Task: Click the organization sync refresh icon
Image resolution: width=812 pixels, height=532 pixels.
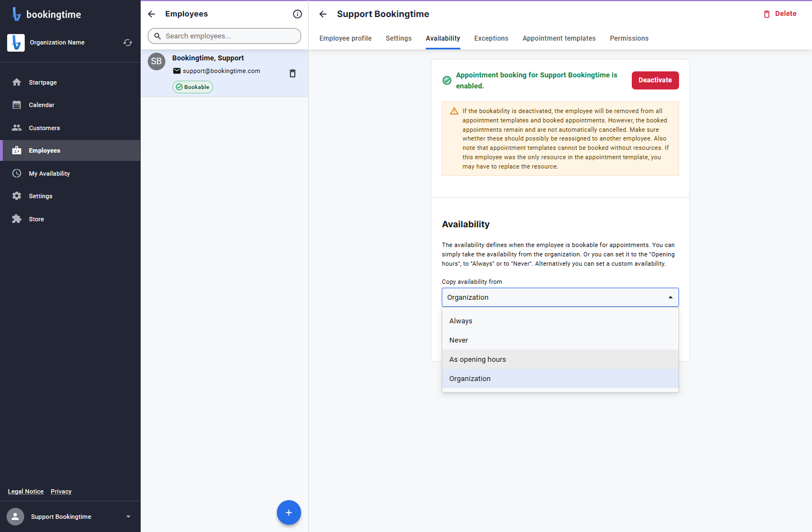Action: tap(127, 42)
